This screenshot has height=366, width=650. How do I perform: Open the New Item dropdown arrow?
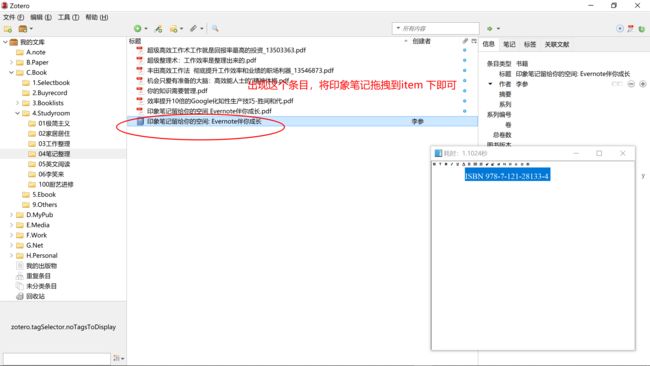click(x=146, y=29)
